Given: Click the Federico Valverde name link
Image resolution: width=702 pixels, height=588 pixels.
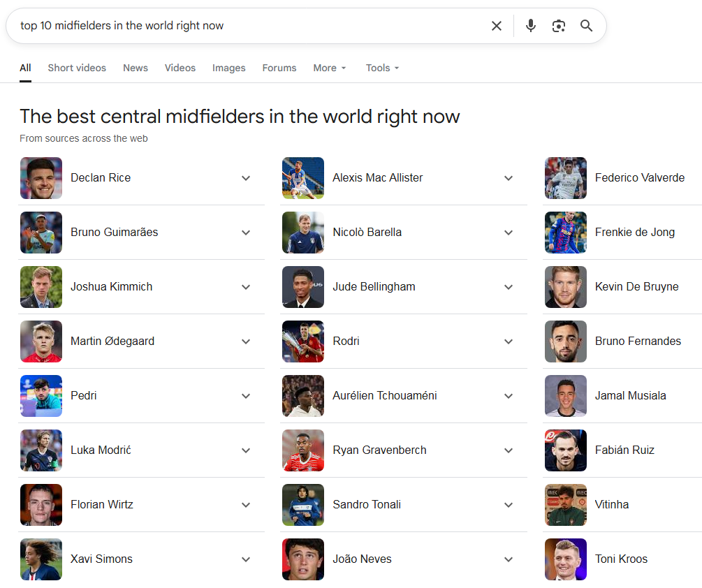Looking at the screenshot, I should pyautogui.click(x=640, y=178).
